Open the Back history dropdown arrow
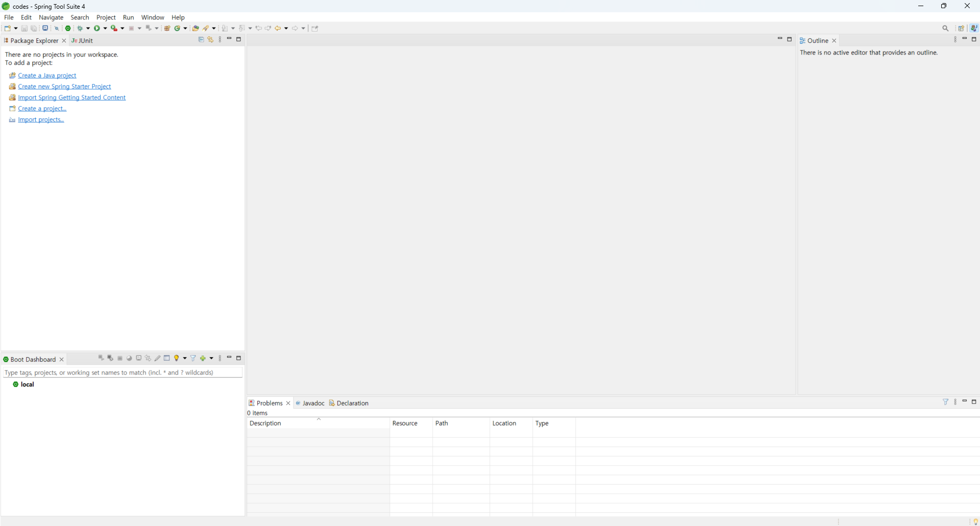This screenshot has width=980, height=526. click(x=286, y=29)
